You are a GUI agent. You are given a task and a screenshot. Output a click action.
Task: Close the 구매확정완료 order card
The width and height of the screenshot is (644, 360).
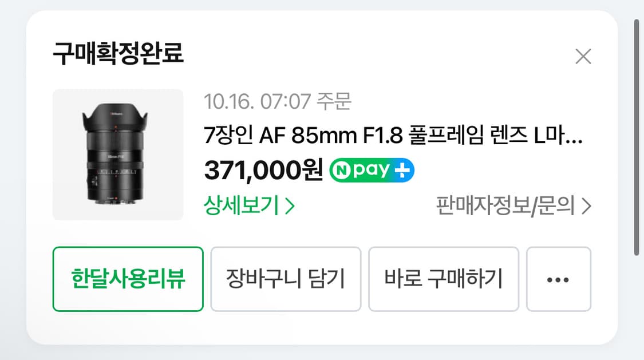coord(583,57)
